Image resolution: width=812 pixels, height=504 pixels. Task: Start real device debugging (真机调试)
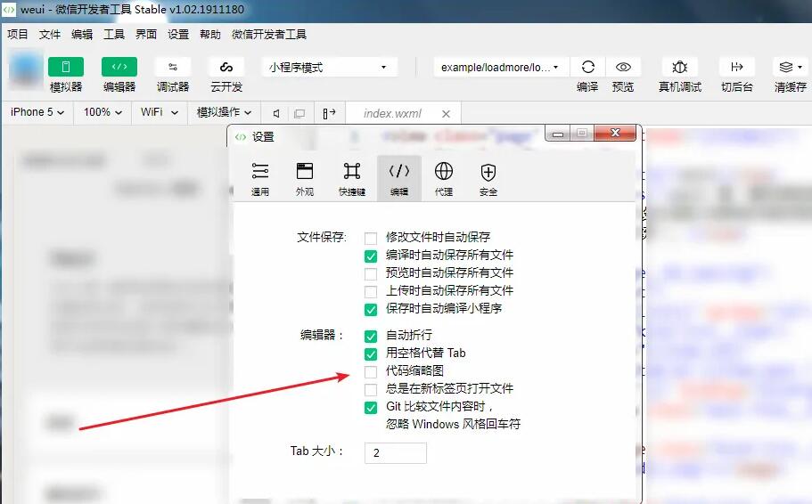(x=679, y=68)
